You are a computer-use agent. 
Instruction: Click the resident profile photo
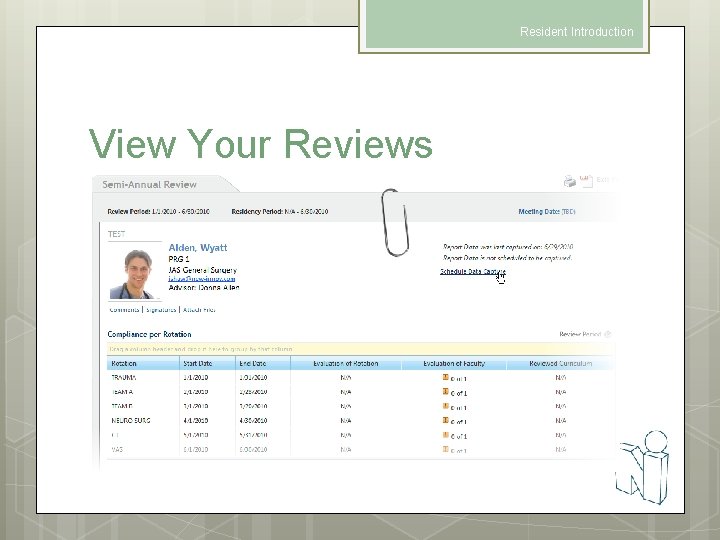click(135, 274)
